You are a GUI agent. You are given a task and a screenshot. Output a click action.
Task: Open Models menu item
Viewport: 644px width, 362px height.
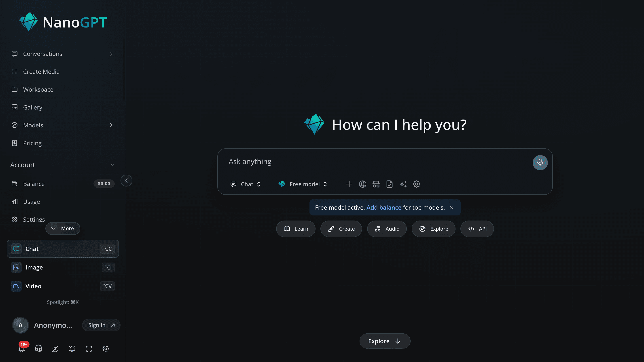point(63,125)
